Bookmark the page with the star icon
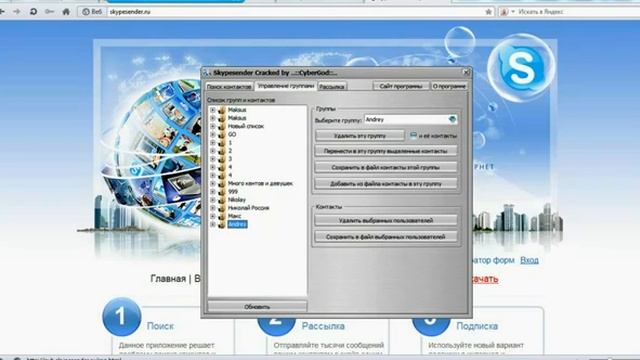This screenshot has width=640, height=360. coord(488,12)
